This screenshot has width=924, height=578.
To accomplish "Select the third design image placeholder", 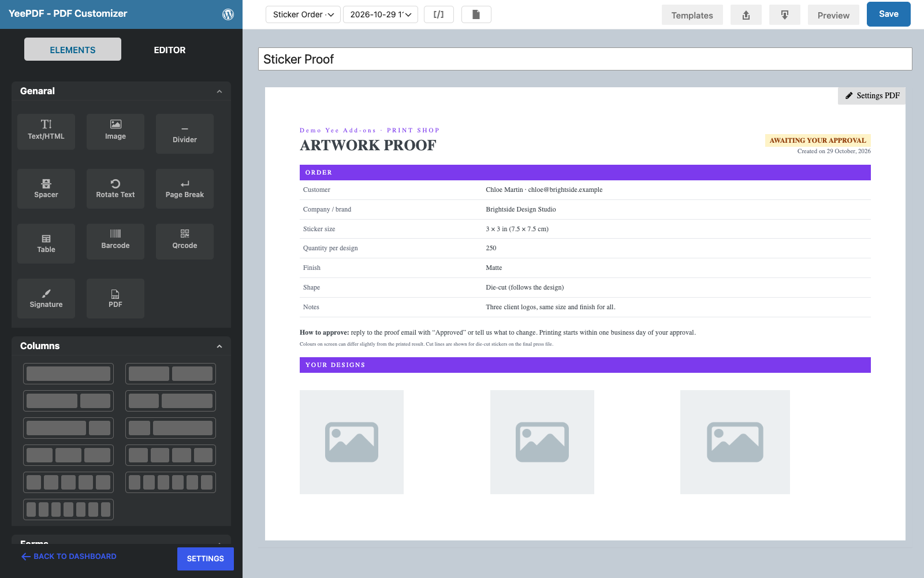I will point(735,442).
